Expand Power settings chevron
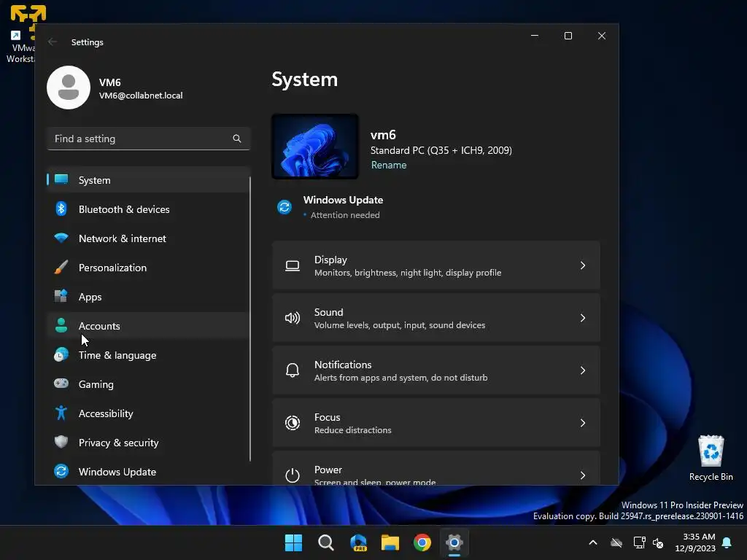Viewport: 747px width, 560px height. pos(583,475)
